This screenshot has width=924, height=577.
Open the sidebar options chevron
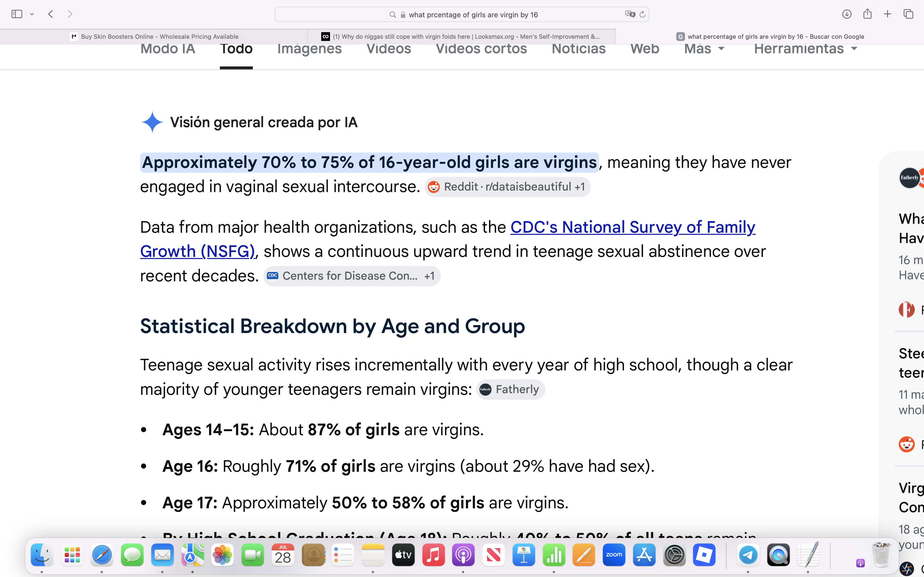(32, 15)
